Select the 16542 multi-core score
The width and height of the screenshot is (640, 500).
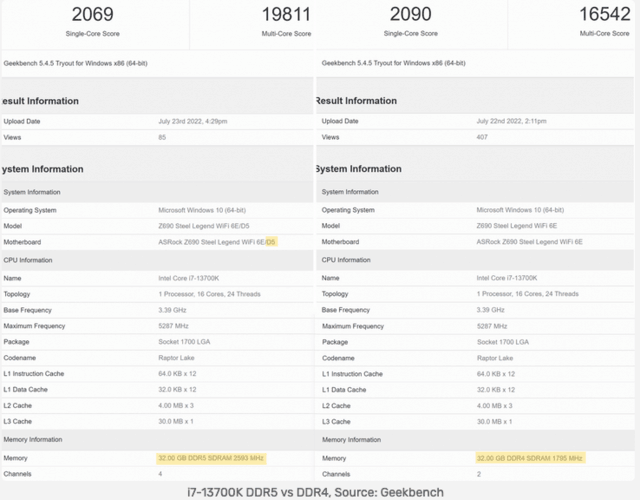coord(604,14)
